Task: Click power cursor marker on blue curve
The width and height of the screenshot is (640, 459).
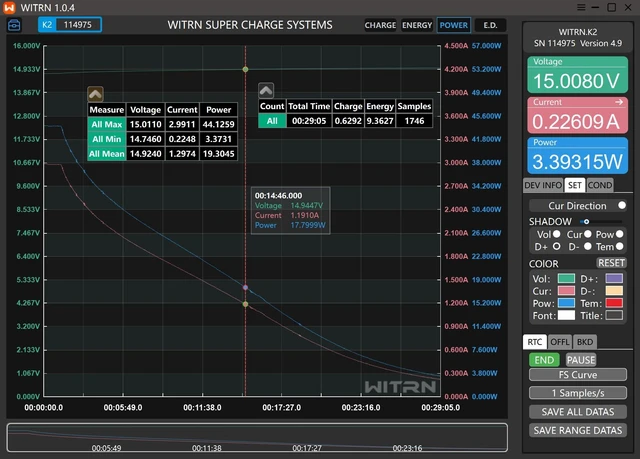Action: (245, 288)
